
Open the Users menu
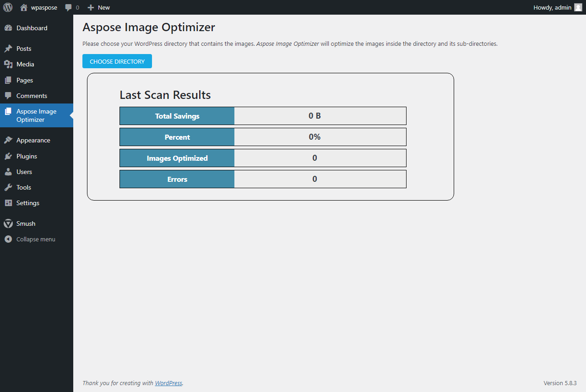[x=37, y=172]
